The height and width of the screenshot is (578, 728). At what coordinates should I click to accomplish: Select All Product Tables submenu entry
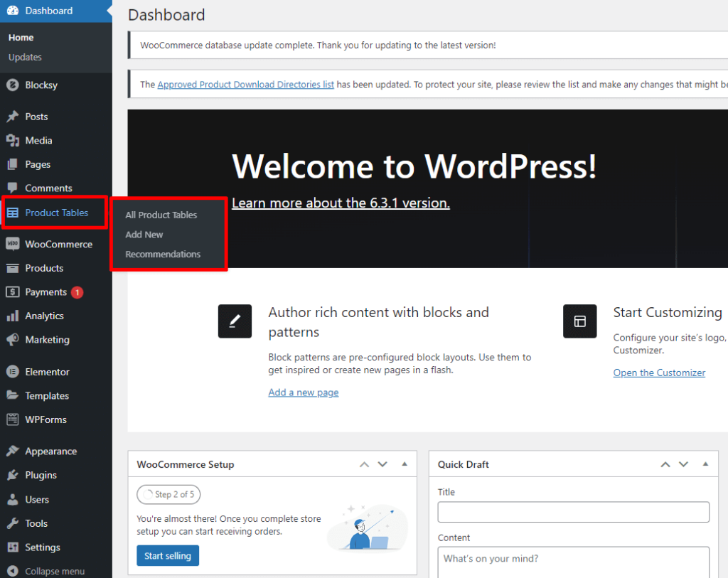coord(161,215)
